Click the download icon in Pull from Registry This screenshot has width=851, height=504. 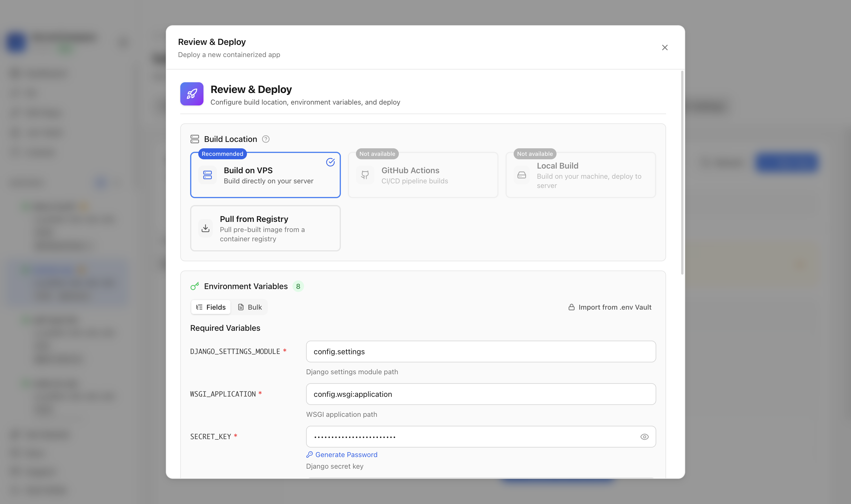(x=205, y=228)
